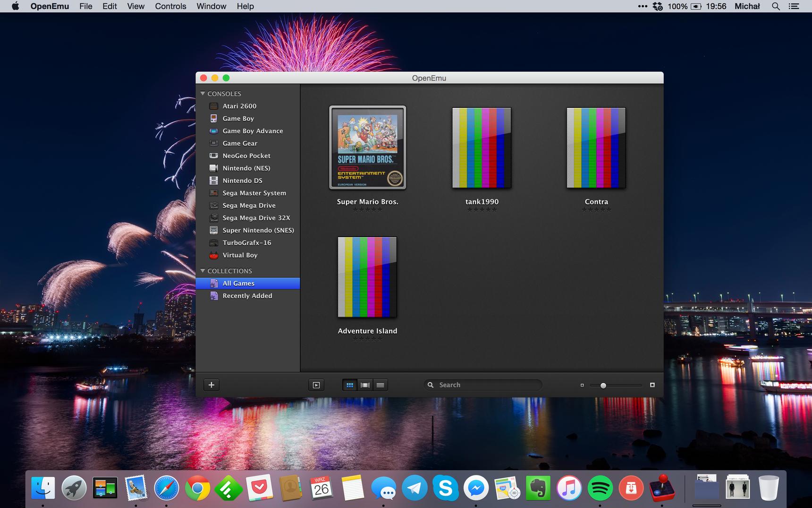The height and width of the screenshot is (508, 812).
Task: Rate Contra with stars
Action: (596, 210)
